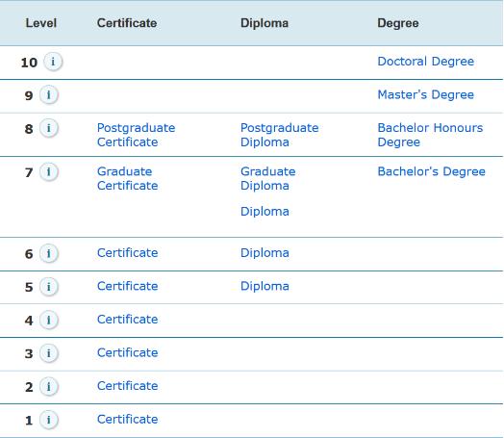Click the Level 2 info icon
The height and width of the screenshot is (438, 504).
point(49,386)
